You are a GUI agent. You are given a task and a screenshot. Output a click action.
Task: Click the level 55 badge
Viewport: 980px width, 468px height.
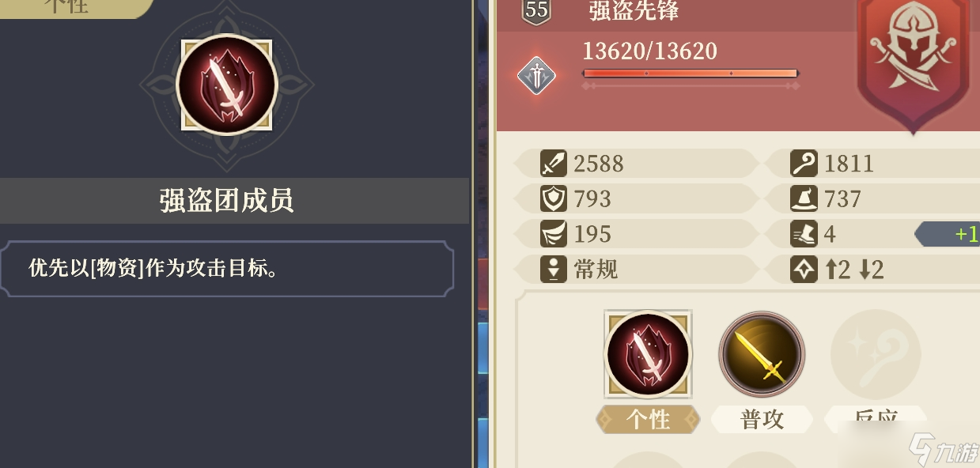(537, 11)
